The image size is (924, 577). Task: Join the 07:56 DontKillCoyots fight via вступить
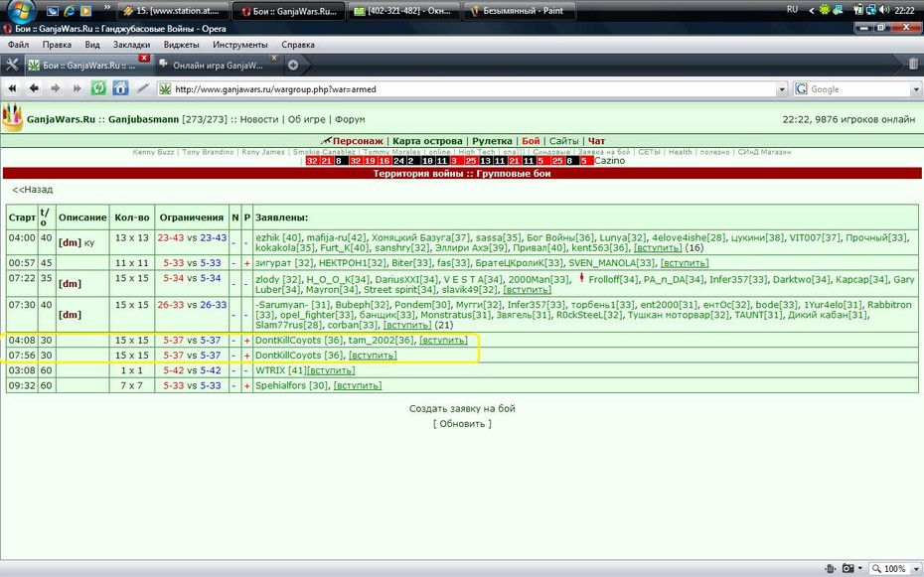pyautogui.click(x=373, y=355)
